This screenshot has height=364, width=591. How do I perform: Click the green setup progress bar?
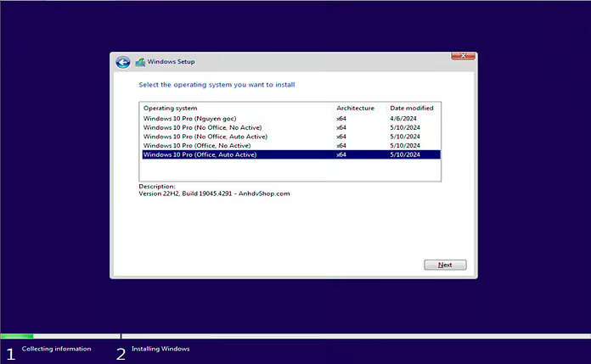[x=17, y=336]
